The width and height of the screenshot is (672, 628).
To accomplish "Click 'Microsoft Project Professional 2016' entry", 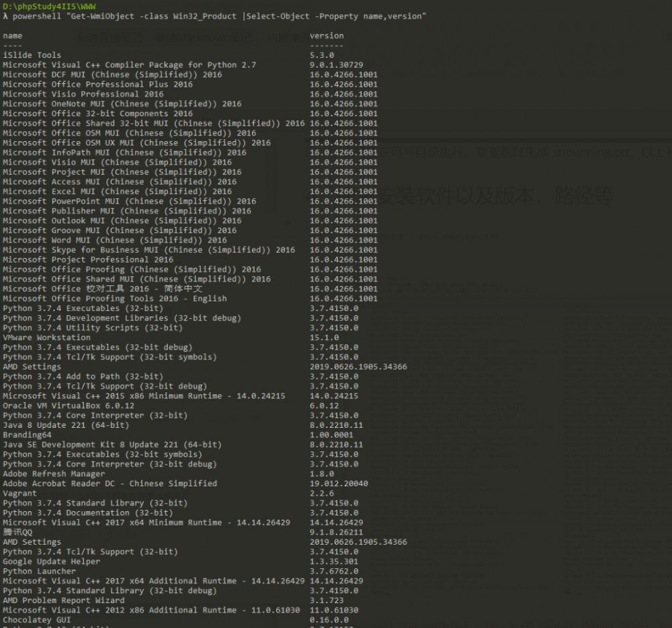I will [x=88, y=260].
